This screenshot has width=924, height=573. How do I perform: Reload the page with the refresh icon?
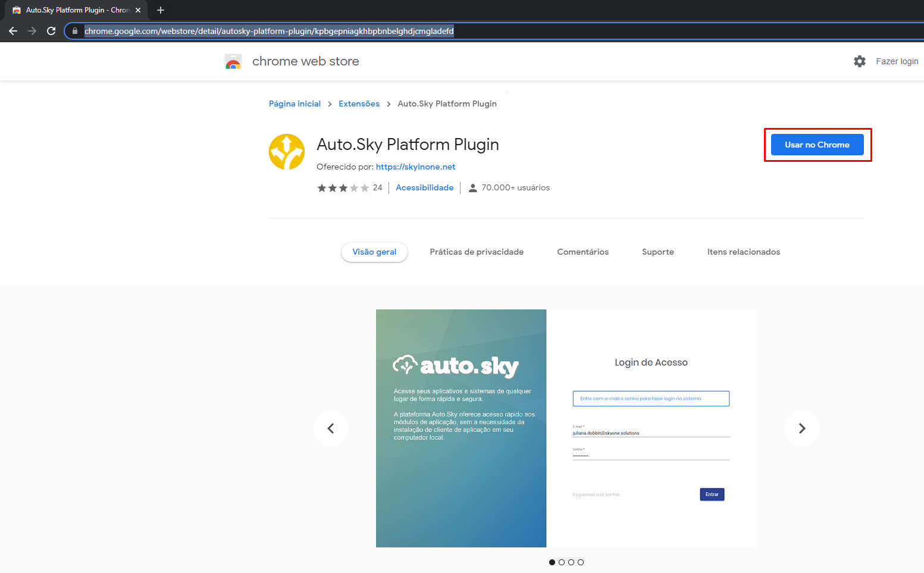coord(51,31)
